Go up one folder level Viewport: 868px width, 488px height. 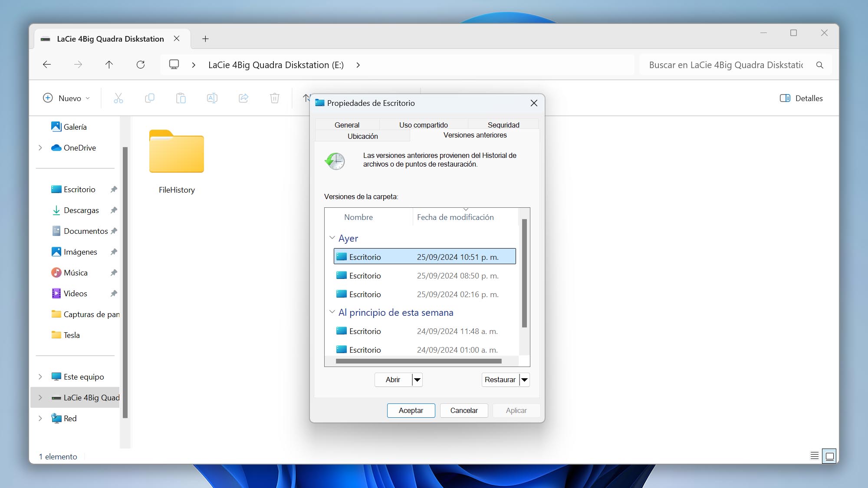(109, 65)
